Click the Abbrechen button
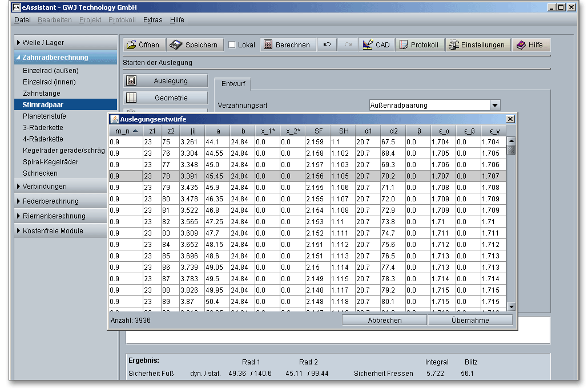 click(385, 321)
